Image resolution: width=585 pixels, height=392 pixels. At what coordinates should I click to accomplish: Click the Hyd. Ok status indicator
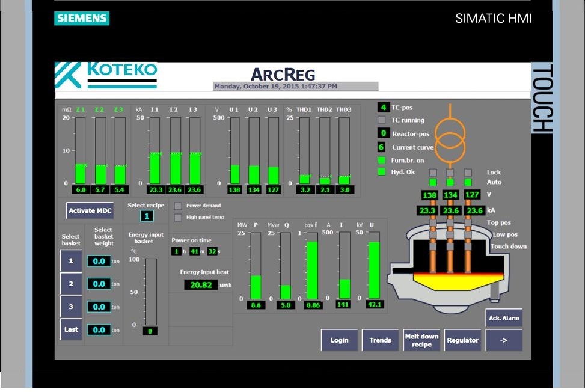point(381,172)
